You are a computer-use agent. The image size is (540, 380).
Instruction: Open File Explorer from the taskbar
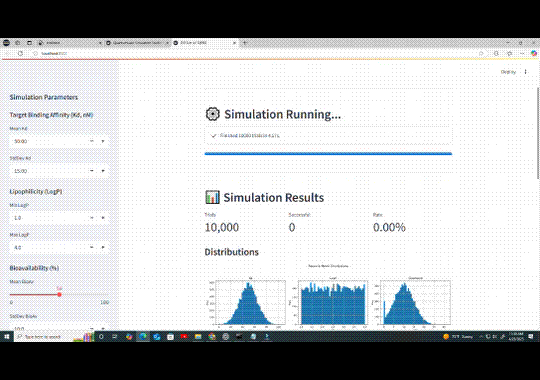(x=198, y=337)
